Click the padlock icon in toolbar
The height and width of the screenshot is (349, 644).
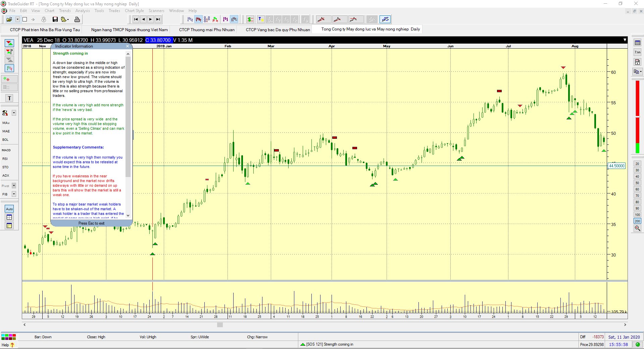point(44,19)
